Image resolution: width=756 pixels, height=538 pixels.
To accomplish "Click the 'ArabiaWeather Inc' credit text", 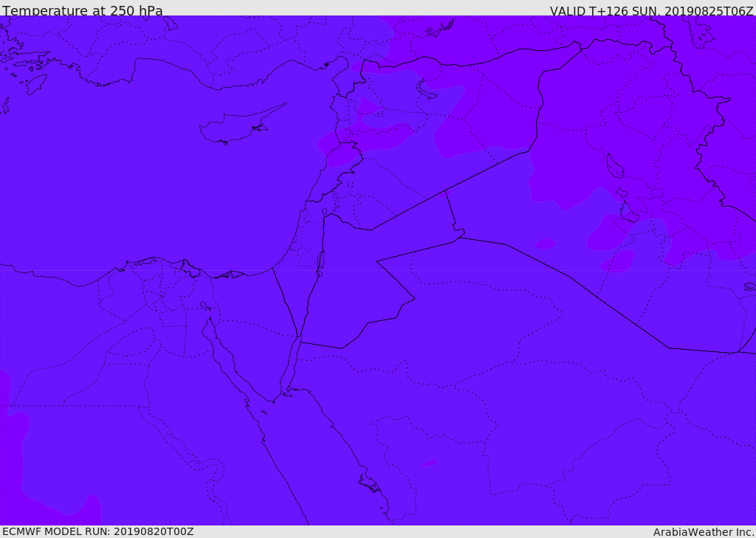I will [704, 532].
